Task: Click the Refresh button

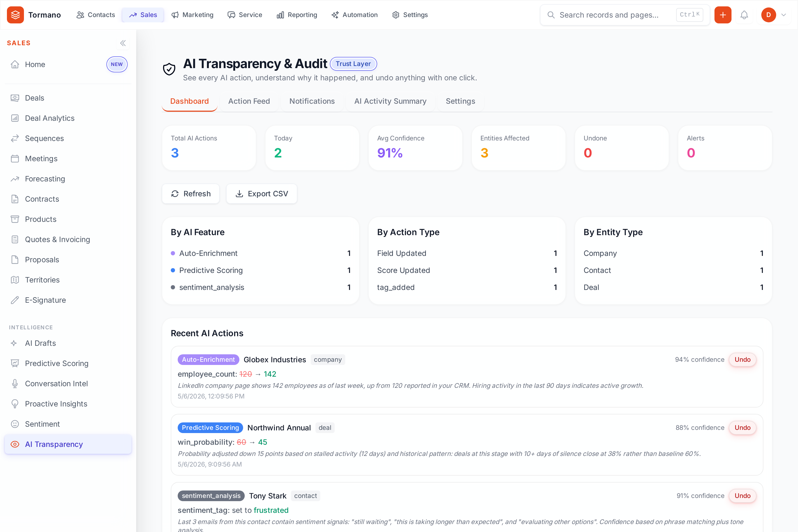Action: tap(191, 194)
